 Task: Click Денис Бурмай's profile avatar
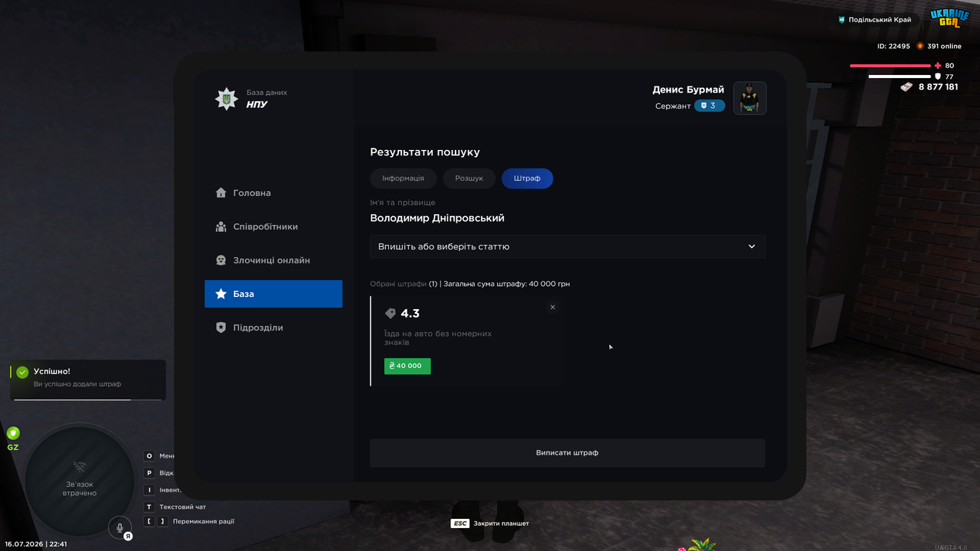(x=750, y=98)
